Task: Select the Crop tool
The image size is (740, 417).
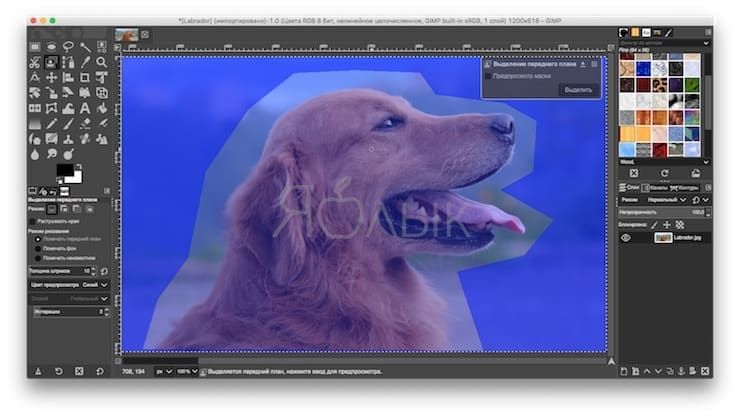Action: [x=85, y=77]
